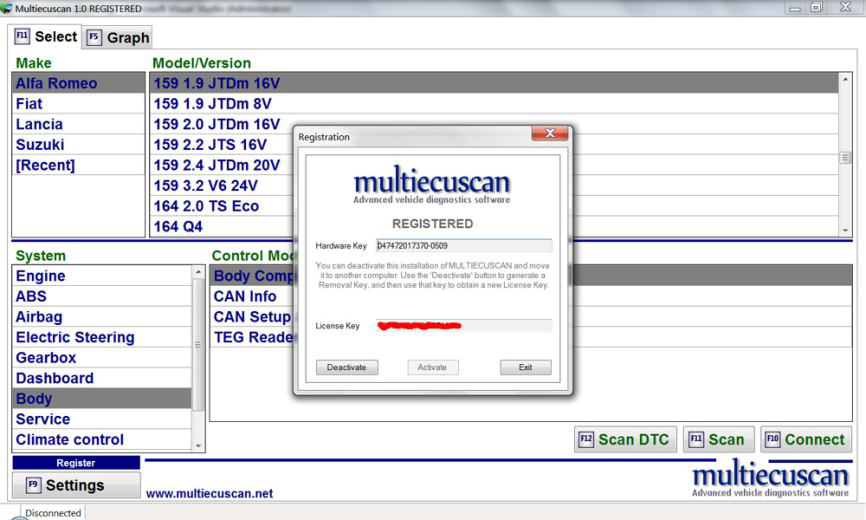Open the Select tab

[x=45, y=37]
